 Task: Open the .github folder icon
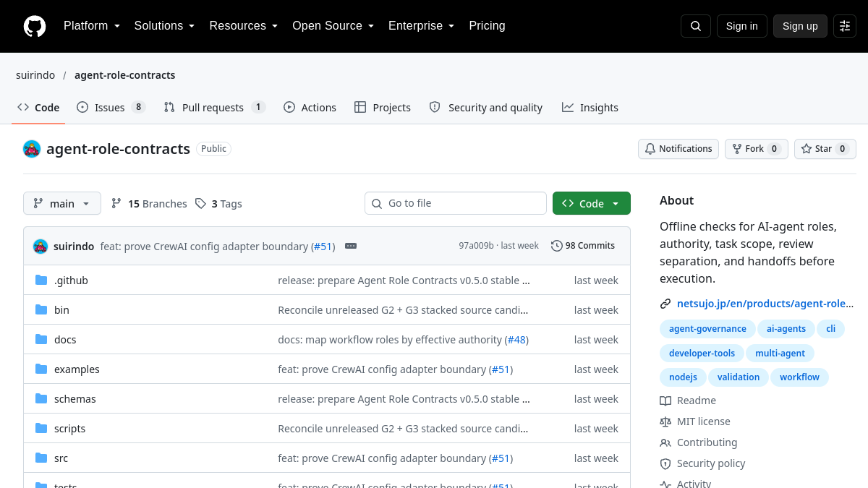click(x=41, y=280)
